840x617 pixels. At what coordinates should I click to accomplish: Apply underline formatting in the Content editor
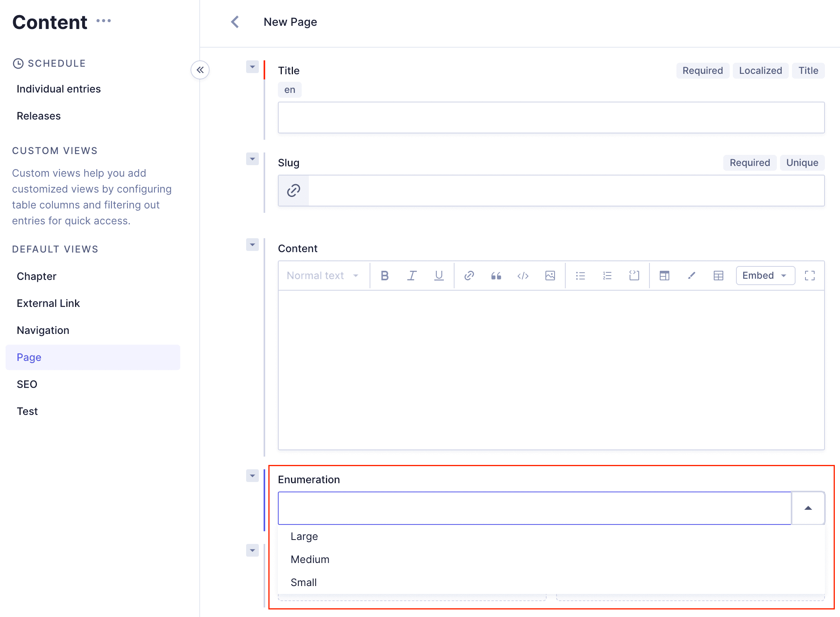coord(438,275)
